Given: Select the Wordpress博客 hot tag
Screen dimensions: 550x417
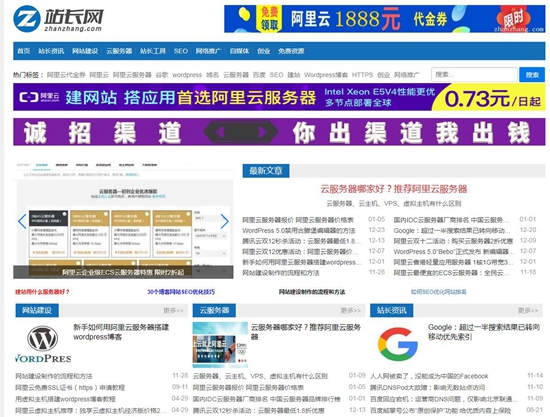Looking at the screenshot, I should coord(326,75).
